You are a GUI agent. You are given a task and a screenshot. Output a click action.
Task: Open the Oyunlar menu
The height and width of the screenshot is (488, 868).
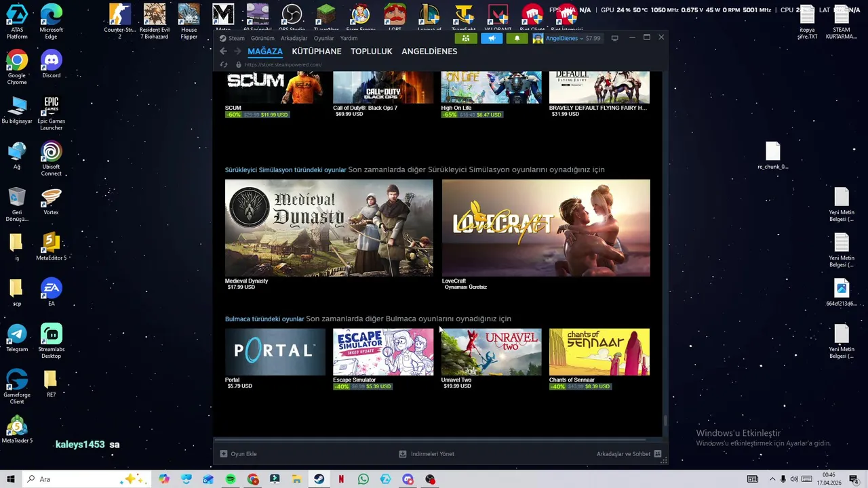pos(323,38)
